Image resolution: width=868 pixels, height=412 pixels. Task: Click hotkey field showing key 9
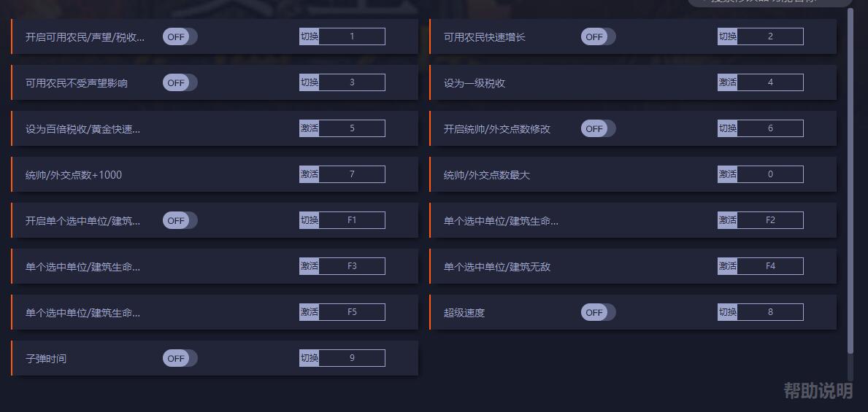pos(352,358)
